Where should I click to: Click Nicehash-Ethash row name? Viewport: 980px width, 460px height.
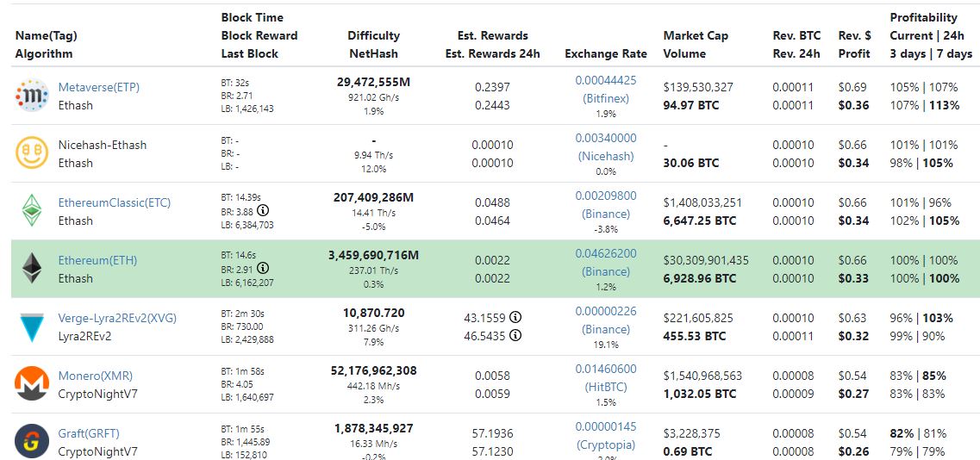point(103,145)
